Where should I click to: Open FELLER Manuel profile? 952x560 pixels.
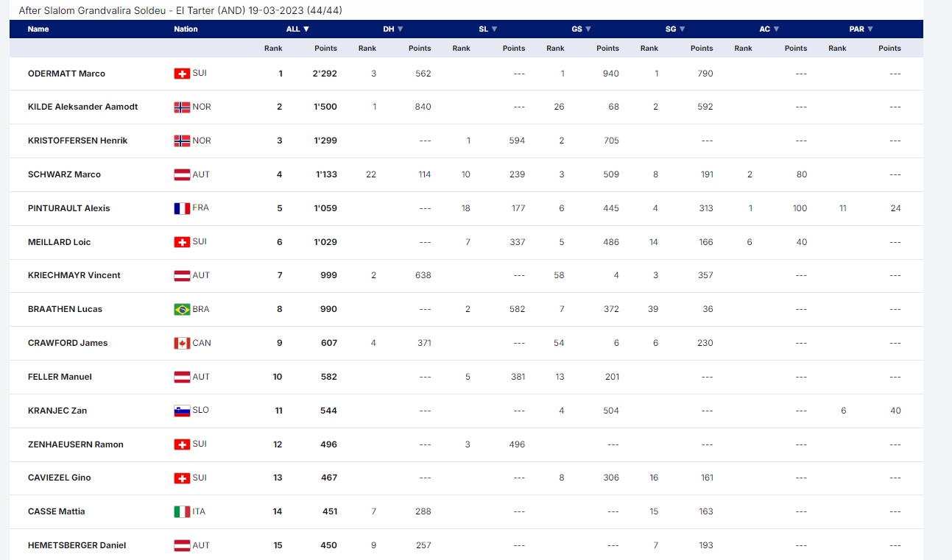click(60, 377)
